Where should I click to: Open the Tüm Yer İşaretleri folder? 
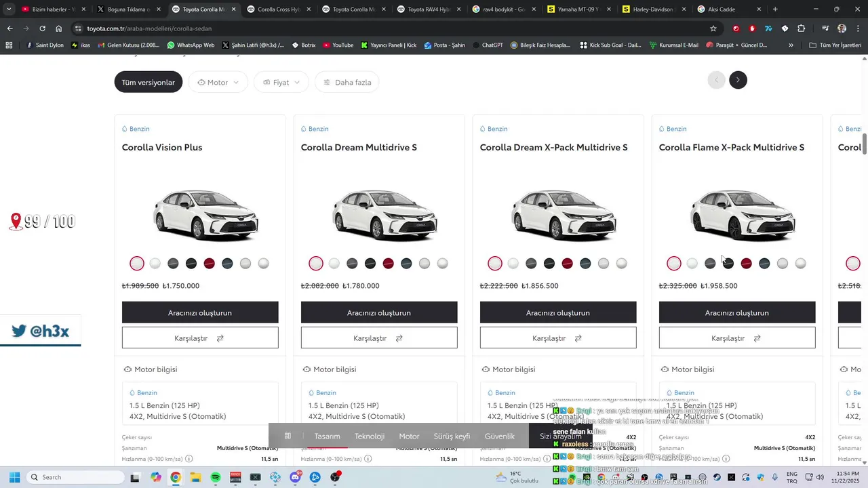[x=835, y=45]
